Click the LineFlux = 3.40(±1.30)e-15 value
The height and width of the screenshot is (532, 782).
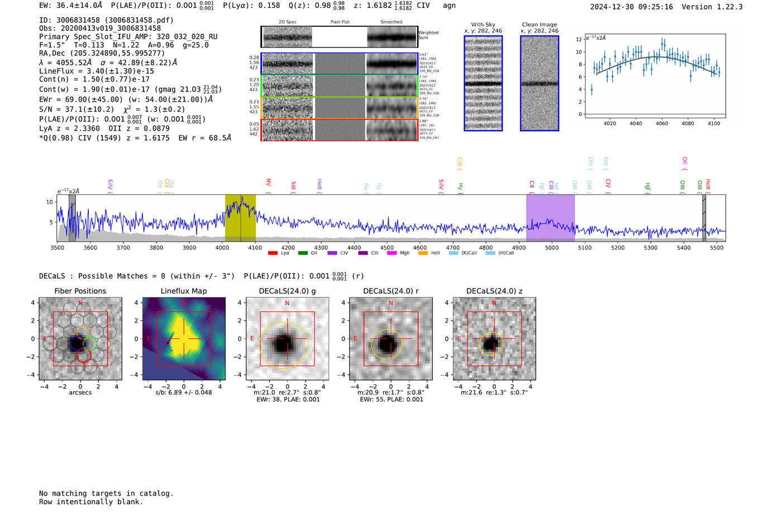(97, 71)
